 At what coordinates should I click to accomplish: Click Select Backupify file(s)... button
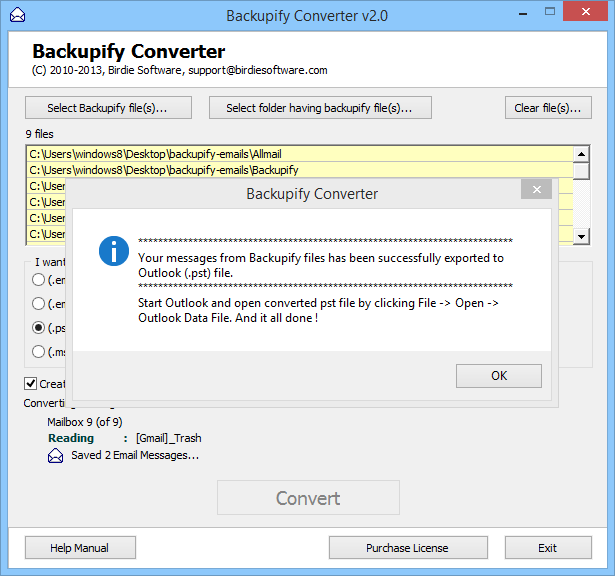pos(108,108)
